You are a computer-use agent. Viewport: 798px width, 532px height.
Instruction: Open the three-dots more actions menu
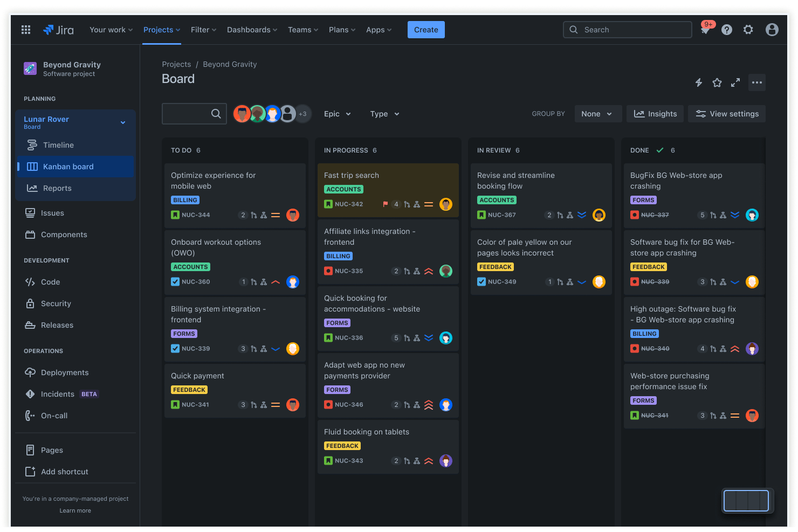click(757, 82)
